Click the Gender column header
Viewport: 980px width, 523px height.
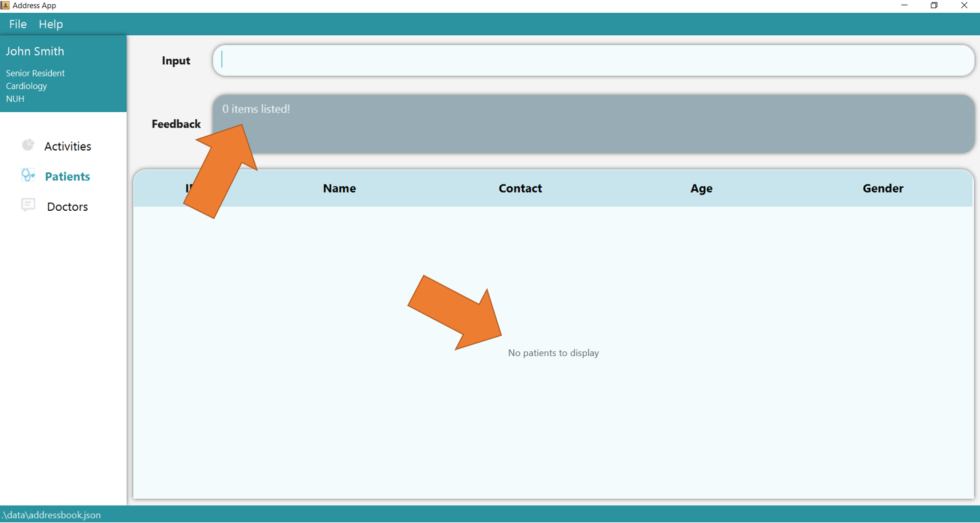click(883, 189)
